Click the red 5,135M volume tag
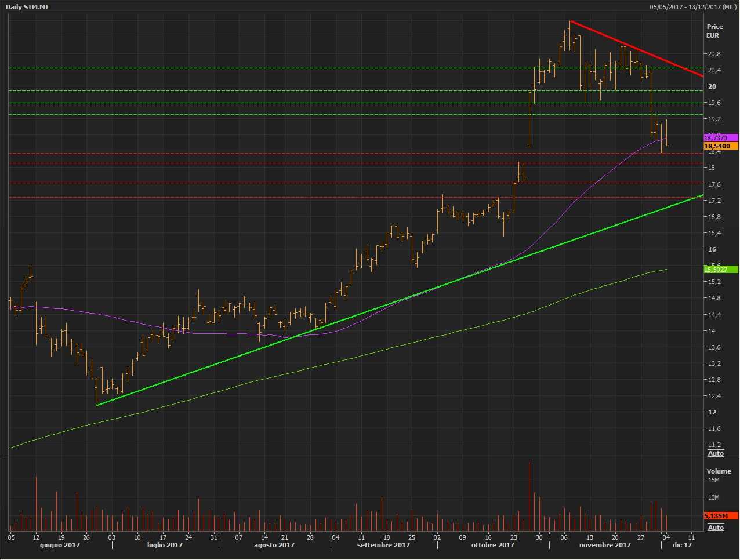740x560 pixels. pyautogui.click(x=720, y=516)
